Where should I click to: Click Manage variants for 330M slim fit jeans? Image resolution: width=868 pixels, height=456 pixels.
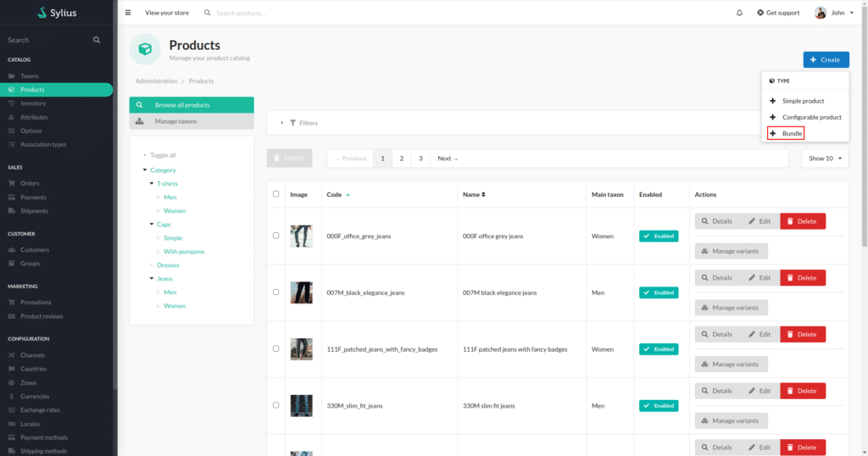pyautogui.click(x=732, y=420)
